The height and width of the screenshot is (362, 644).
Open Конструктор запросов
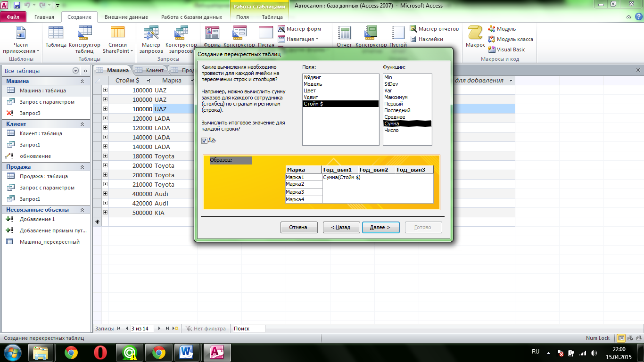181,40
